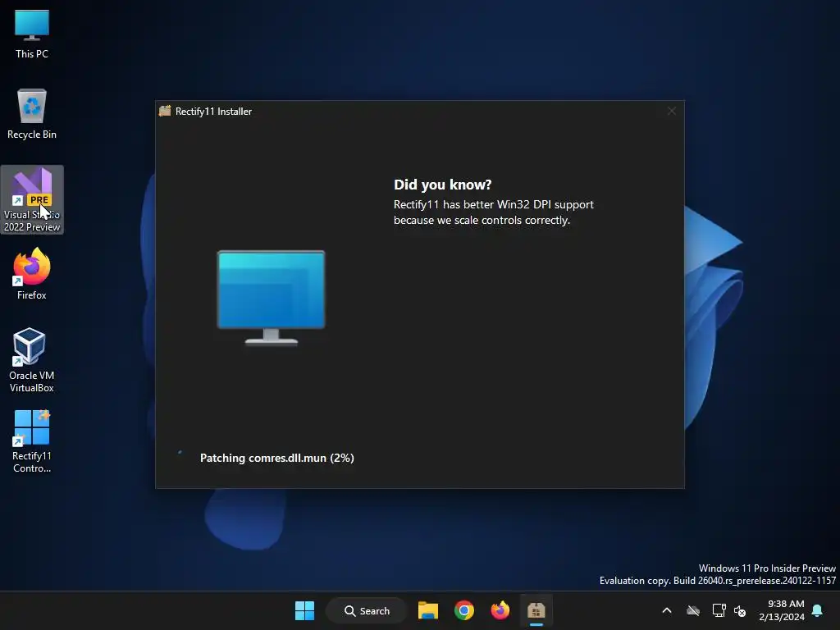Open the network status tray icon

pos(719,610)
